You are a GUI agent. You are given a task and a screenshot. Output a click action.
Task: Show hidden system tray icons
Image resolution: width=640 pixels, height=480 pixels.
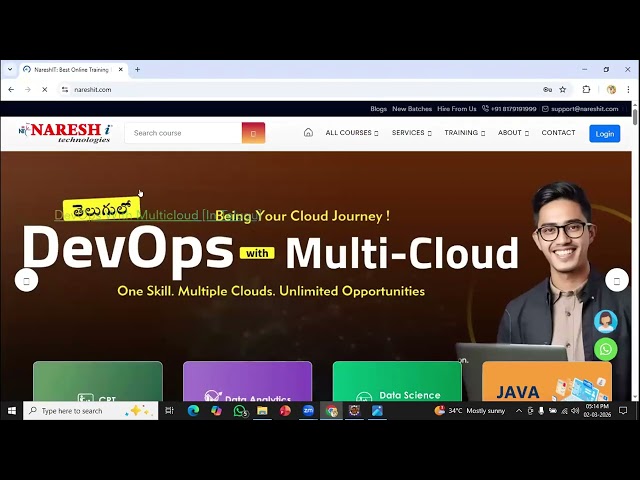[518, 411]
